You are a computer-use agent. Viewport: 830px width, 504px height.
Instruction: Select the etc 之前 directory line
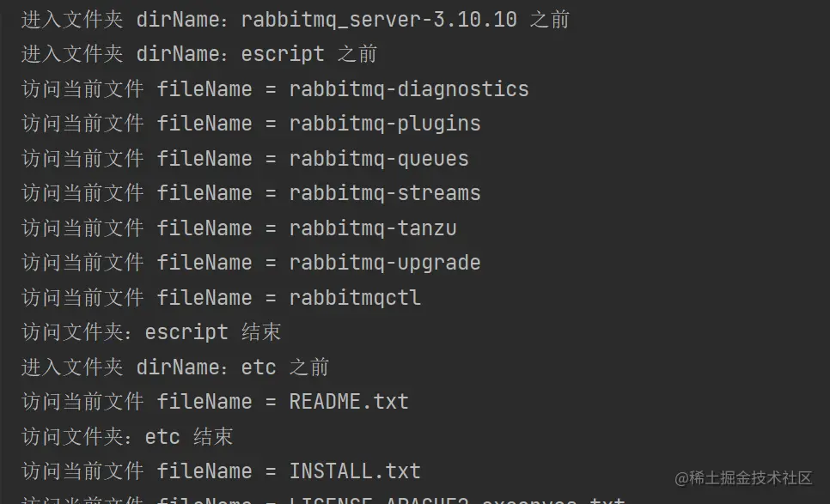pyautogui.click(x=175, y=367)
